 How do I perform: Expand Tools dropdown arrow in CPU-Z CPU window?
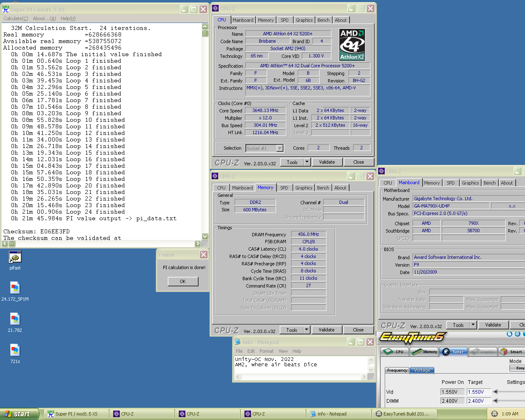(307, 162)
